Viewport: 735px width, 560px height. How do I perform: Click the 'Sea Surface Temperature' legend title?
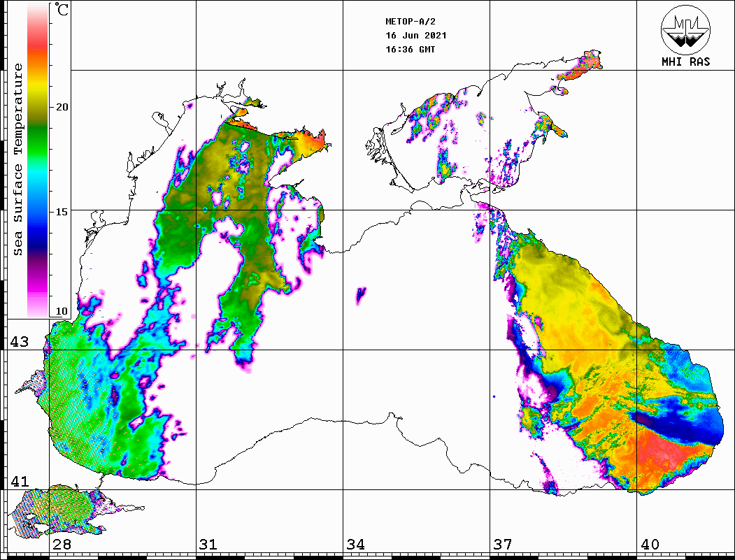17,160
